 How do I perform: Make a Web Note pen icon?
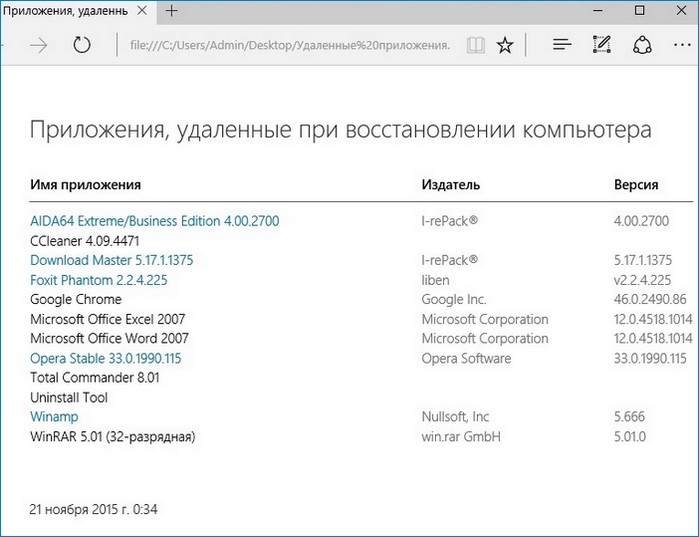(x=601, y=44)
